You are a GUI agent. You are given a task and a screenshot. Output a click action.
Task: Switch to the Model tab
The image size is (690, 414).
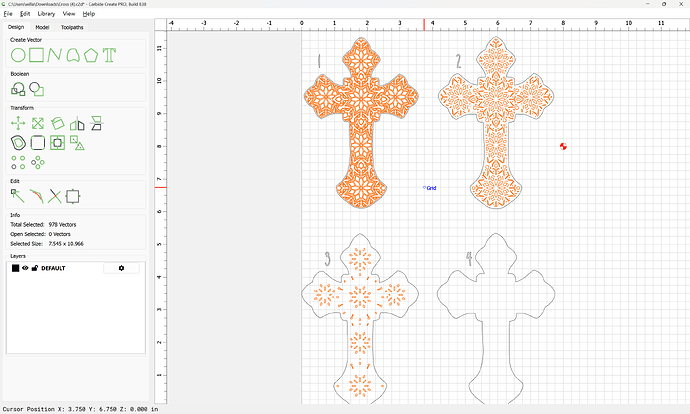point(42,27)
